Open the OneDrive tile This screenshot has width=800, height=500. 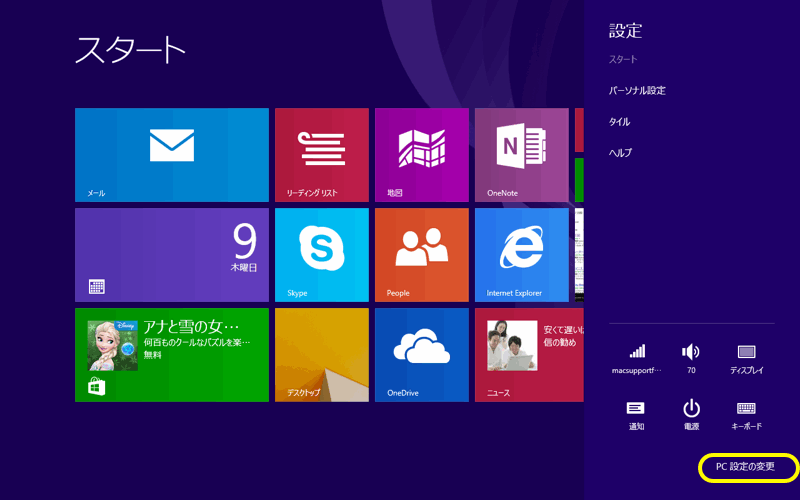421,354
